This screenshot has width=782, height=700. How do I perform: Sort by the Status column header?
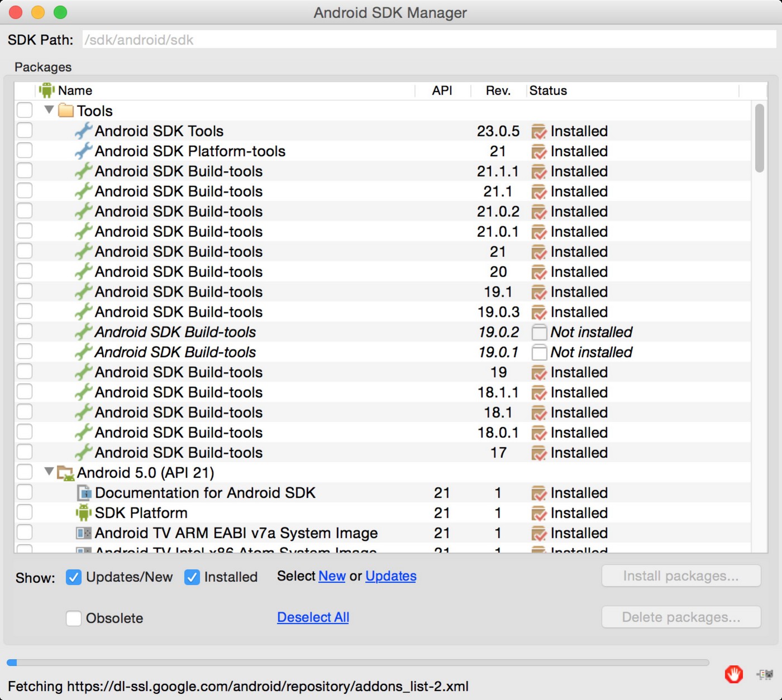tap(632, 90)
